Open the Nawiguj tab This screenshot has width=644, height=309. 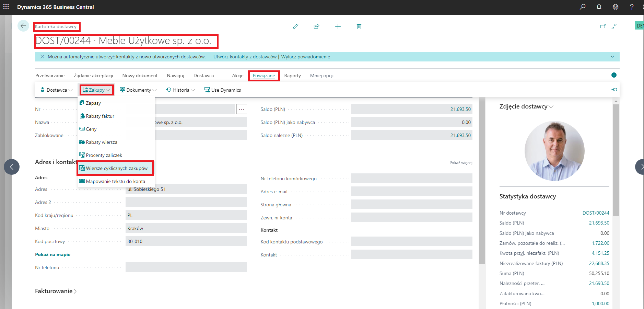pyautogui.click(x=176, y=76)
